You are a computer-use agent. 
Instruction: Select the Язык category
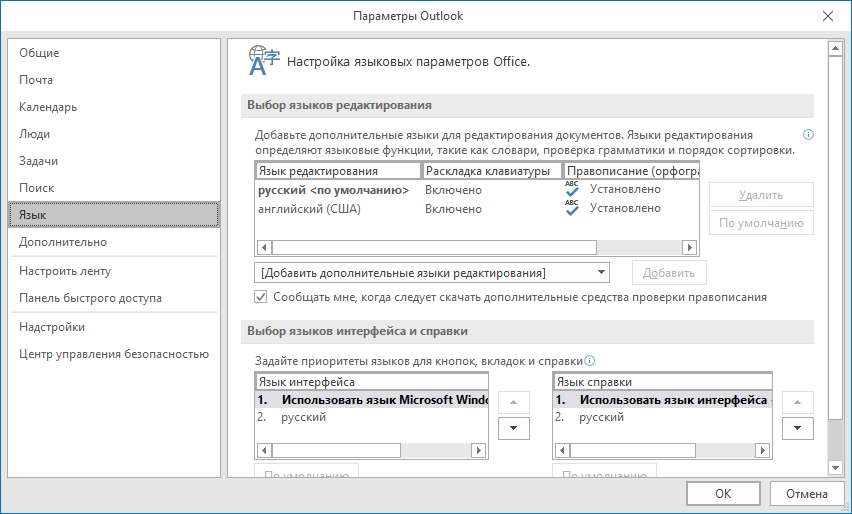[114, 215]
